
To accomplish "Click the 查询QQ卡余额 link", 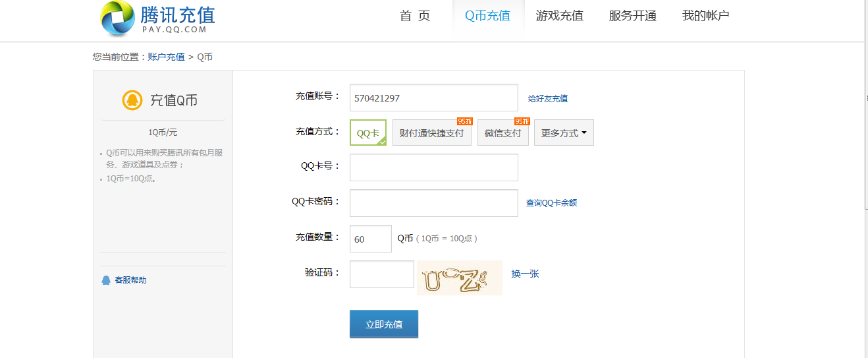I will (551, 203).
